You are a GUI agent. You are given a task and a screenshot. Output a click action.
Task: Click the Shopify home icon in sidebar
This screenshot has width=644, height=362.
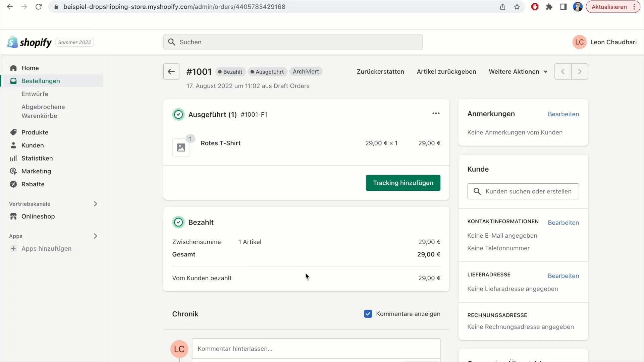(x=13, y=68)
